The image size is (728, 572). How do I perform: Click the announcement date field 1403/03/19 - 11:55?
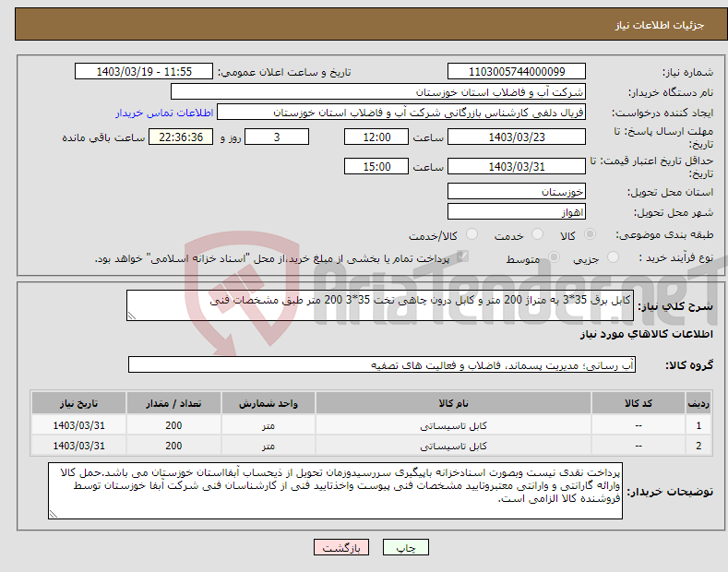[x=143, y=72]
